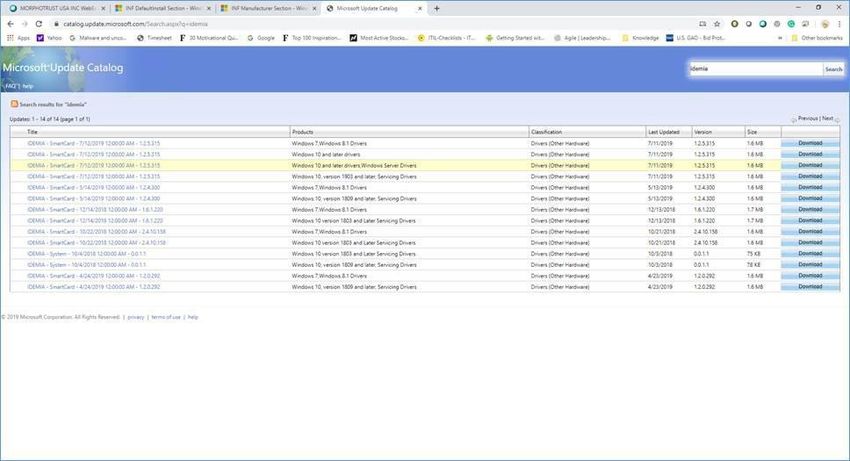This screenshot has height=461, width=850.
Task: Close the Microsoft Update Catalog tab
Action: [420, 9]
